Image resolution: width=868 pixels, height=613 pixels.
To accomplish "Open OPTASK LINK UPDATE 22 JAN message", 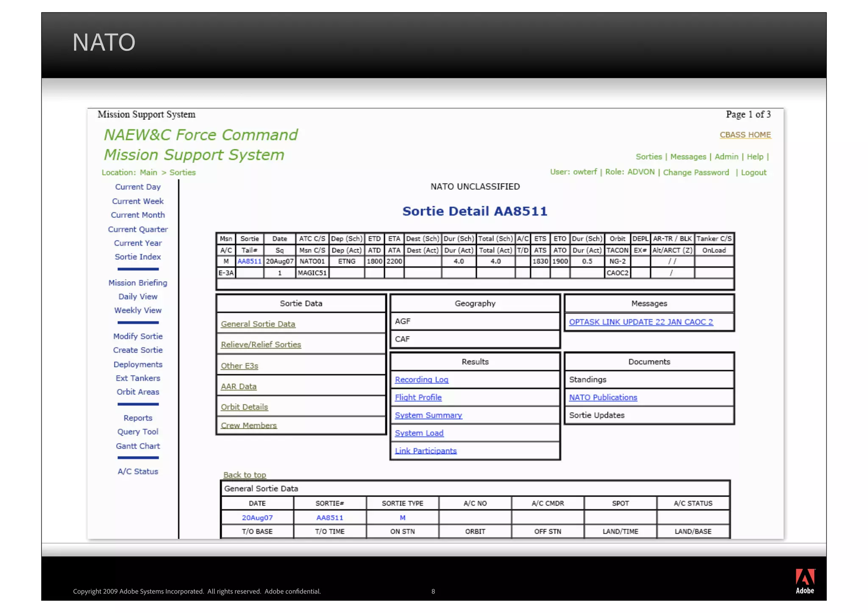I will [x=640, y=322].
